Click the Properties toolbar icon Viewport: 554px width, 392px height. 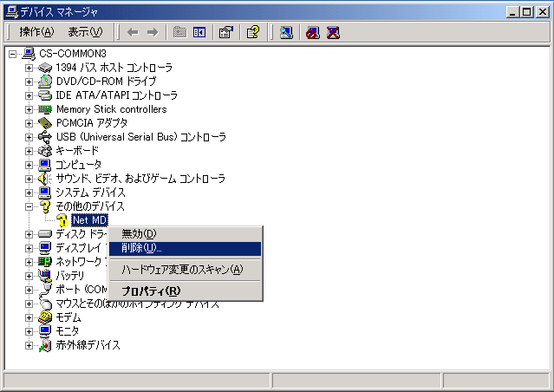[226, 32]
